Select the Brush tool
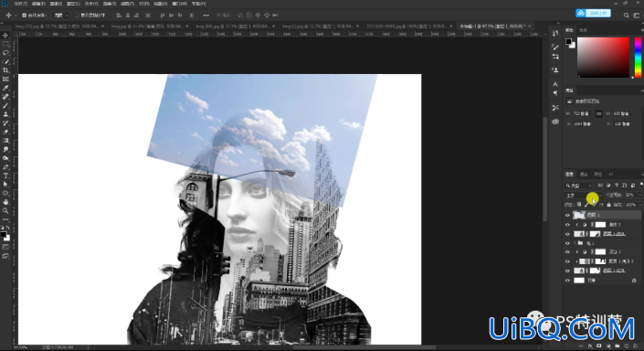 pos(5,105)
